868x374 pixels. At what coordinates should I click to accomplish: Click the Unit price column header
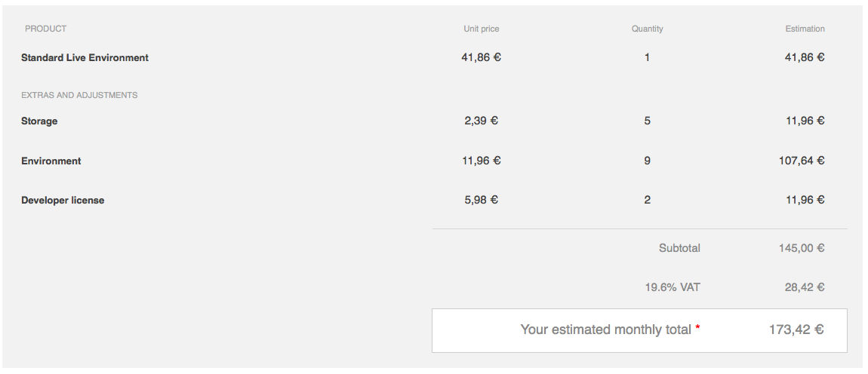coord(481,29)
